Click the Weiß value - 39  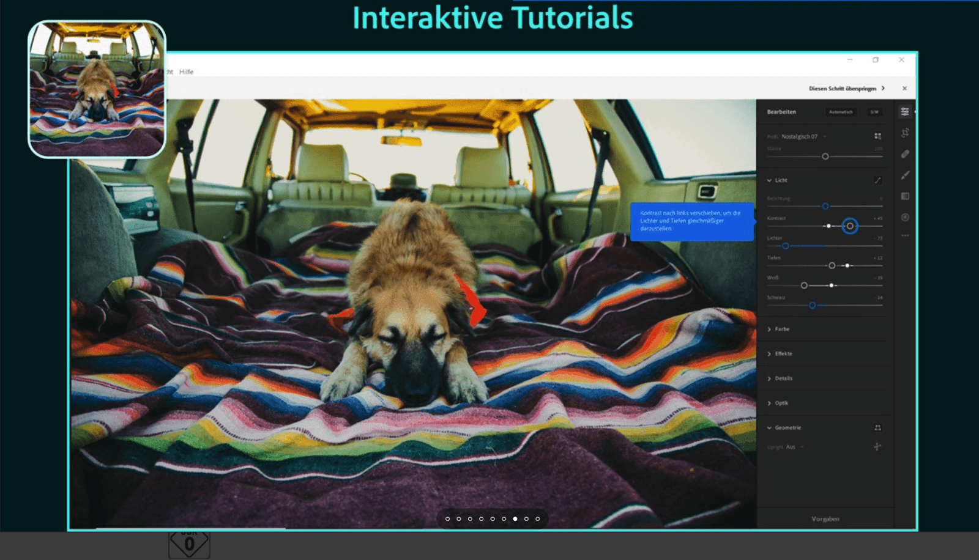pyautogui.click(x=878, y=278)
